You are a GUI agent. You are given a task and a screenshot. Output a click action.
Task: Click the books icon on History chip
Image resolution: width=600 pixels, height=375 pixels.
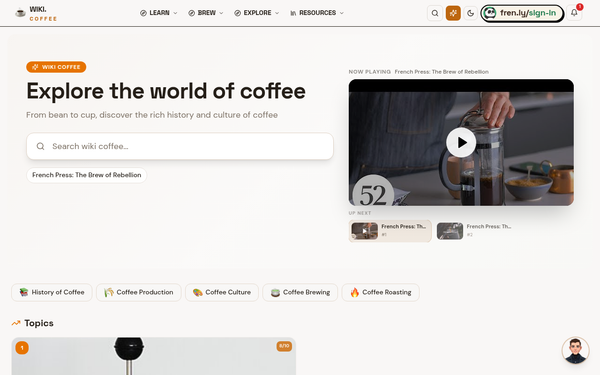[24, 292]
